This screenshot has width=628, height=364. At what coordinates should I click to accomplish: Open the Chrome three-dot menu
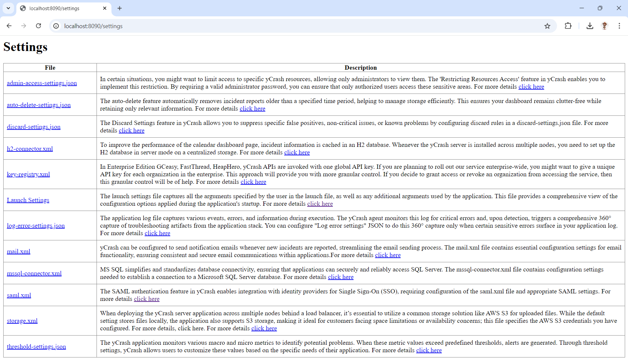coord(619,26)
